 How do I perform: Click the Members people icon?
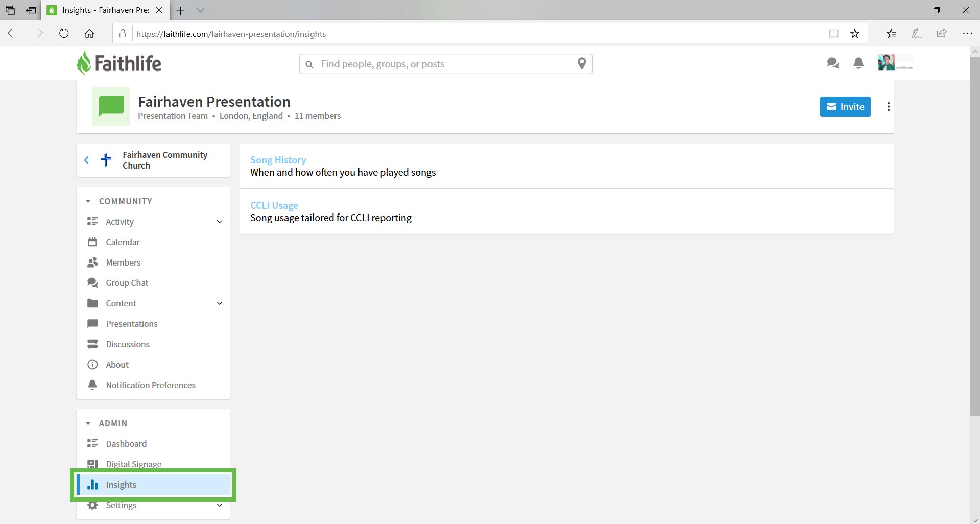coord(92,263)
